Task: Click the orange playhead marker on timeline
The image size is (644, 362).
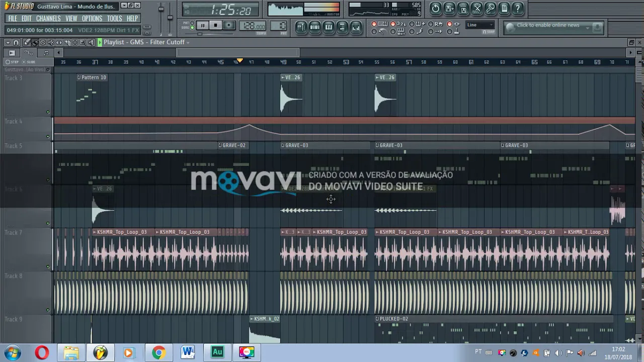Action: [x=240, y=61]
